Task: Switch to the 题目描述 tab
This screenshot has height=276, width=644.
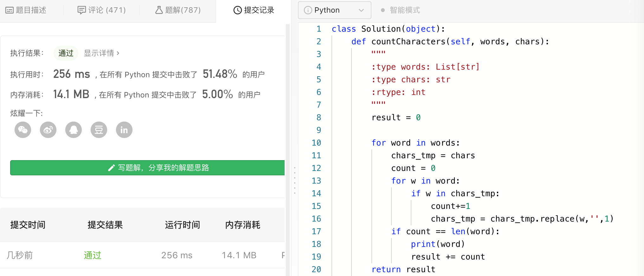Action: coord(26,10)
